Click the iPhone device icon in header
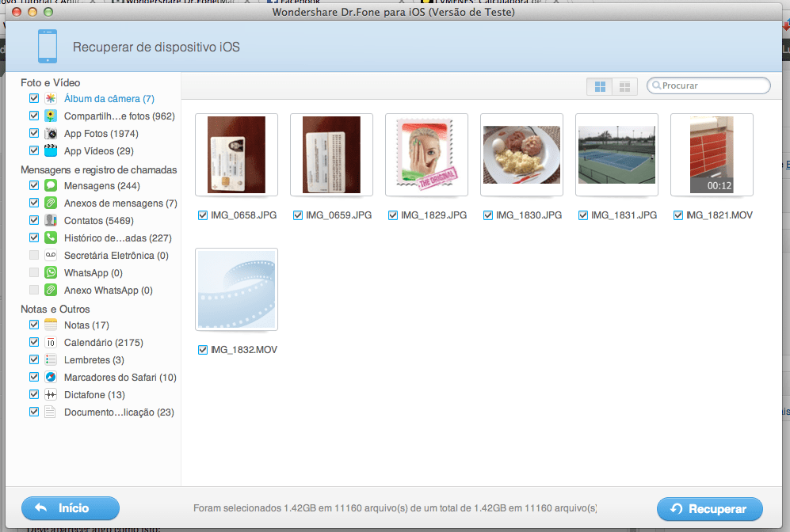This screenshot has height=532, width=790. point(48,46)
